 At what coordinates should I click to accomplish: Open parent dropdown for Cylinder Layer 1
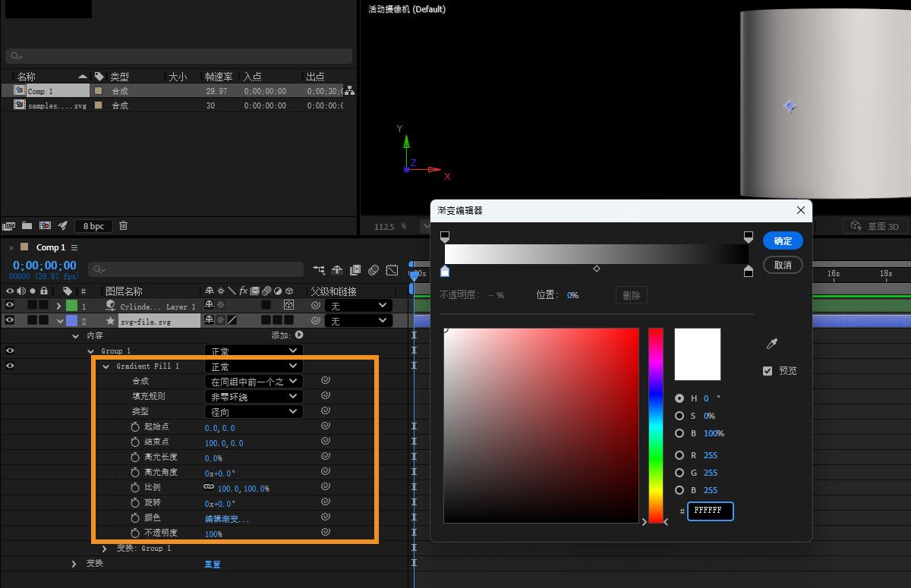coord(358,305)
